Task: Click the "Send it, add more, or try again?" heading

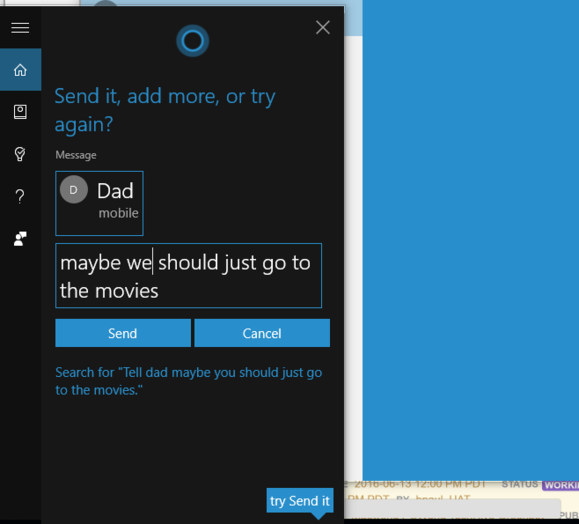Action: (x=165, y=110)
